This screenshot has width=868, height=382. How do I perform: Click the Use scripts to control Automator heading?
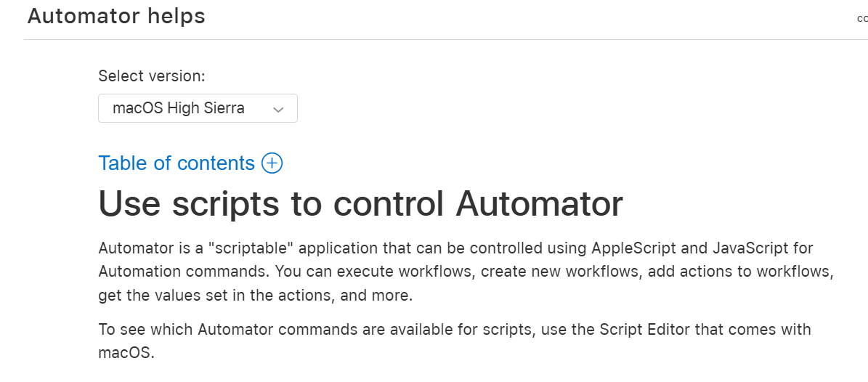pyautogui.click(x=360, y=204)
